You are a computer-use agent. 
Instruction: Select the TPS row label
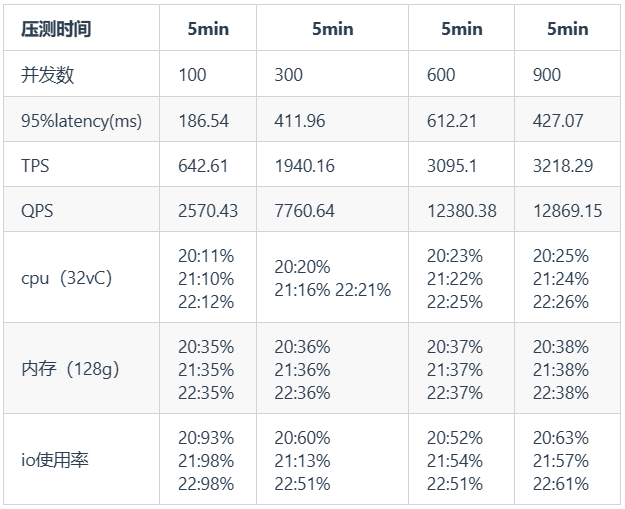(35, 166)
